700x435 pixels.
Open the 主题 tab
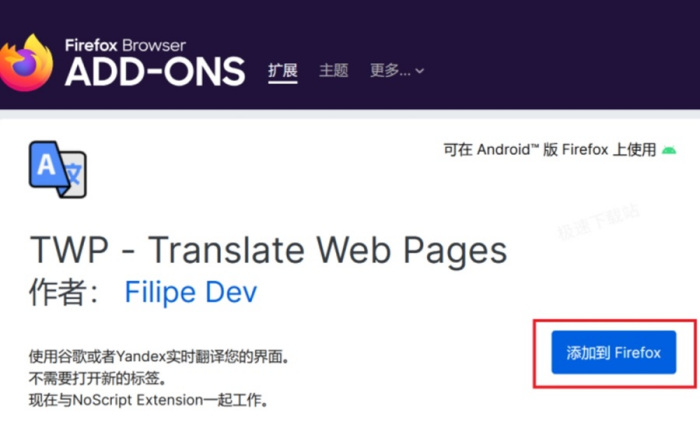point(333,70)
